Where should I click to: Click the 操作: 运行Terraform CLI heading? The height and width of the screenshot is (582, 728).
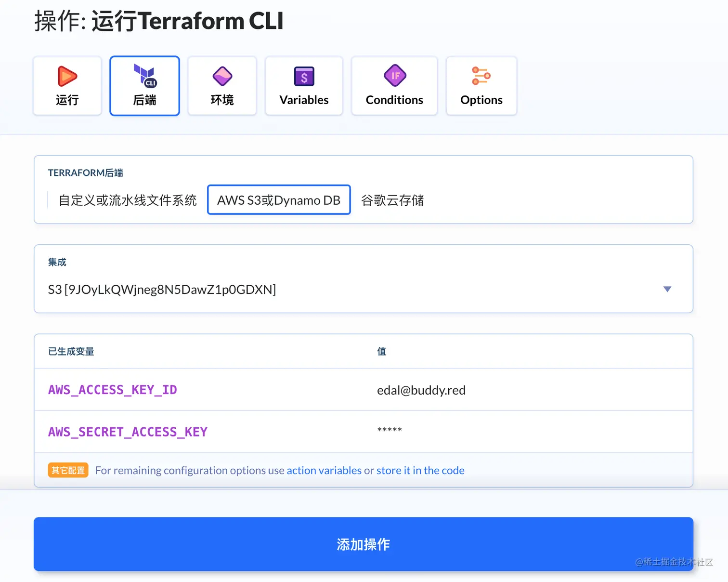point(159,21)
